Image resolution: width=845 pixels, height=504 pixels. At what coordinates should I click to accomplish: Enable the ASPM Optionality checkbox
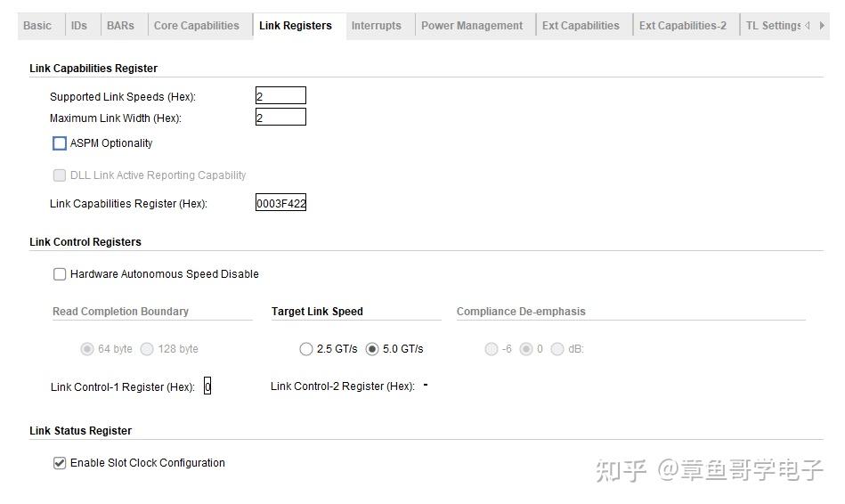click(x=60, y=143)
